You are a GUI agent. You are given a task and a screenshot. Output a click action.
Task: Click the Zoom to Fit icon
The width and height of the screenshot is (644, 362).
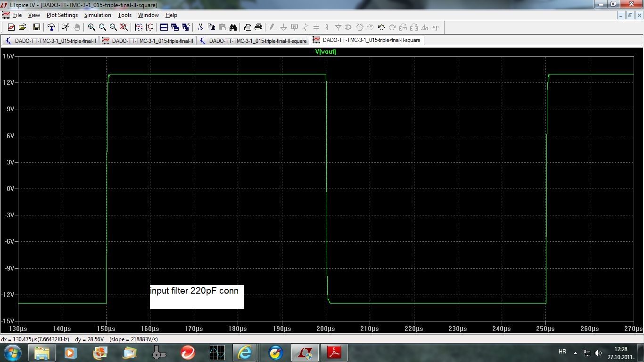(124, 27)
